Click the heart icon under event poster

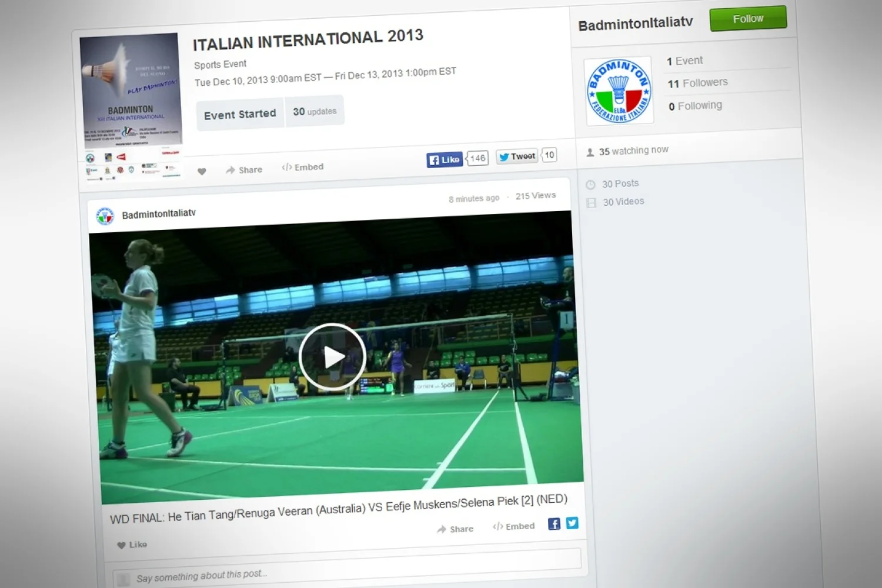(202, 172)
